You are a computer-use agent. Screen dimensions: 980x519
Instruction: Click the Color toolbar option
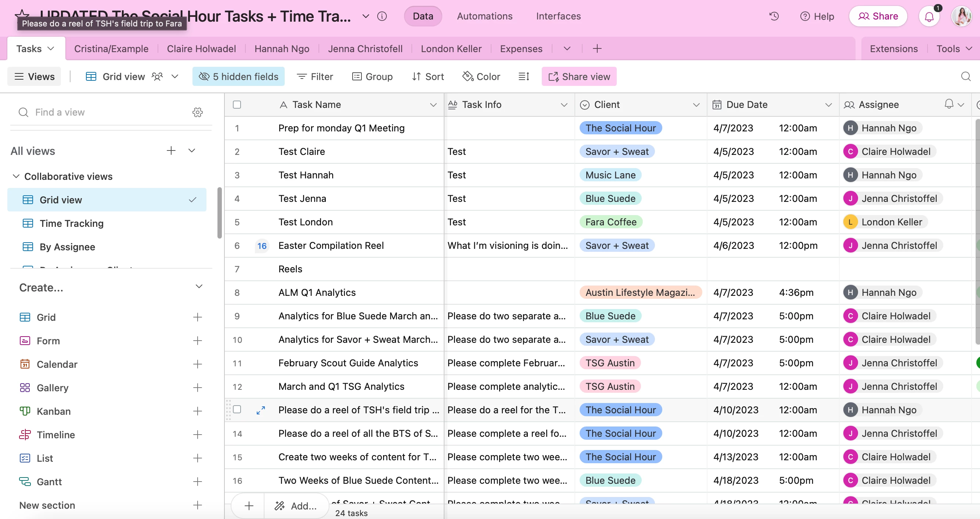pyautogui.click(x=481, y=76)
